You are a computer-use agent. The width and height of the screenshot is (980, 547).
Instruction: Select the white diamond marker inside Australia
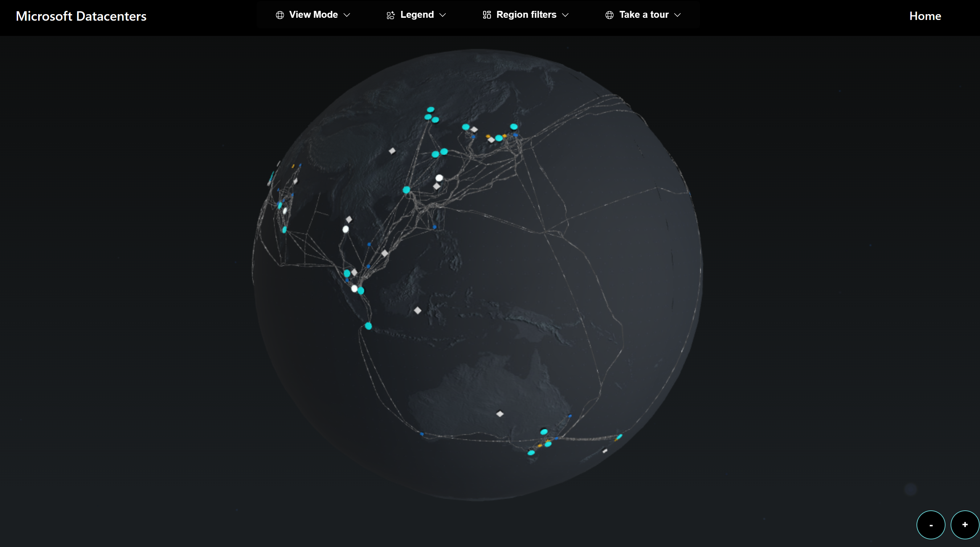[x=500, y=414]
